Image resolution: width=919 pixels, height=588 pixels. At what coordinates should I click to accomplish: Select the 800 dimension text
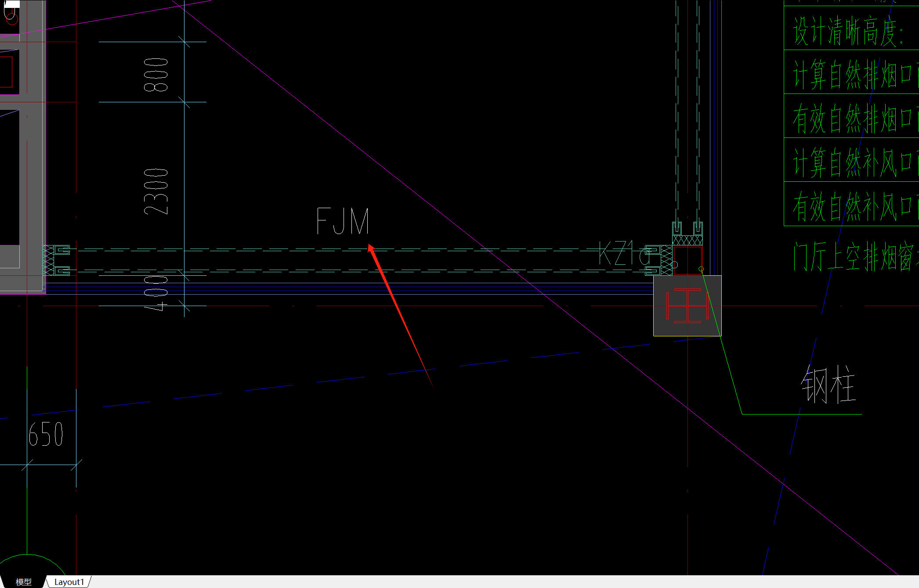tap(156, 74)
